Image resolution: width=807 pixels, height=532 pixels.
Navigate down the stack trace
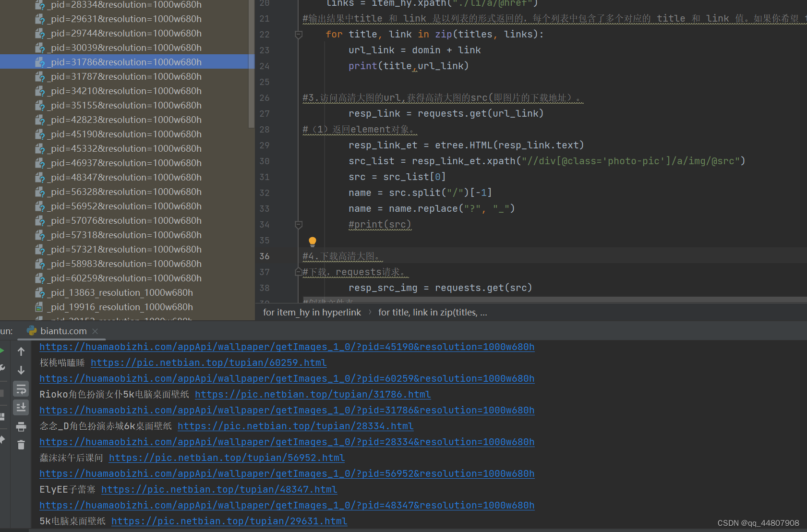21,370
